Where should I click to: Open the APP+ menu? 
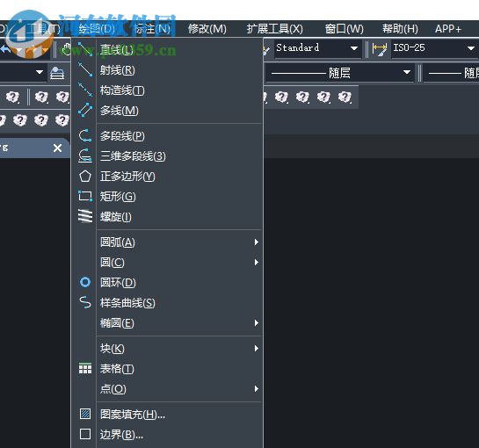(x=448, y=29)
